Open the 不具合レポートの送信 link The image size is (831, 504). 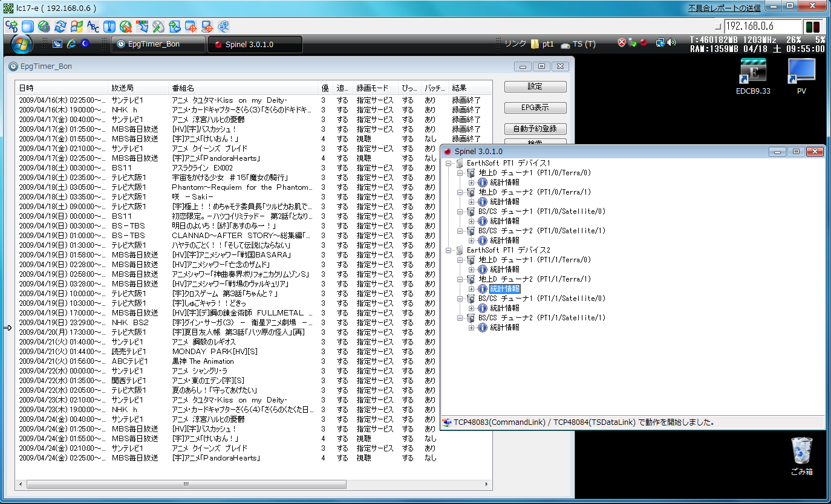coord(725,8)
